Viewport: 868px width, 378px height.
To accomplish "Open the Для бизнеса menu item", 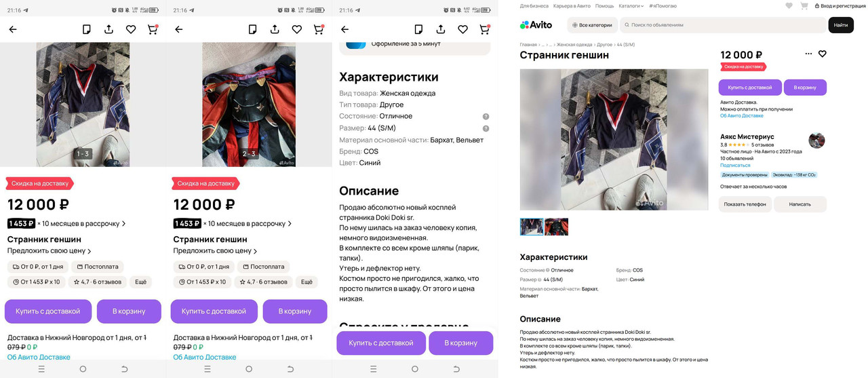I will 534,6.
